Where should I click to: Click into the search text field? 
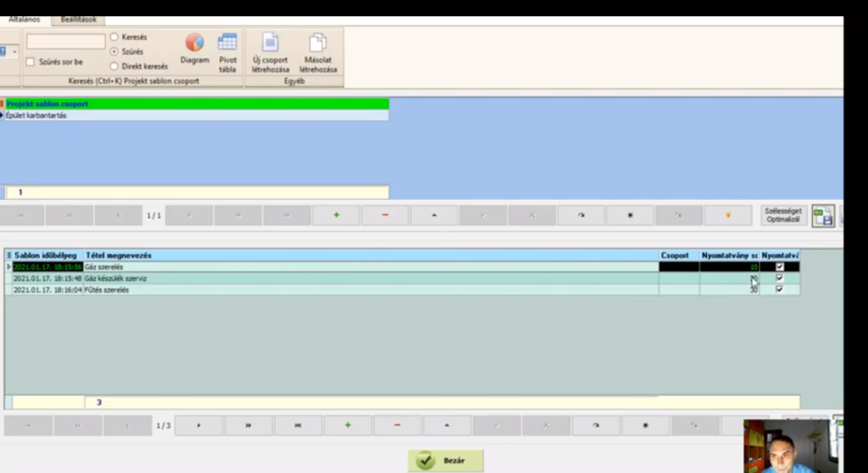[x=65, y=42]
